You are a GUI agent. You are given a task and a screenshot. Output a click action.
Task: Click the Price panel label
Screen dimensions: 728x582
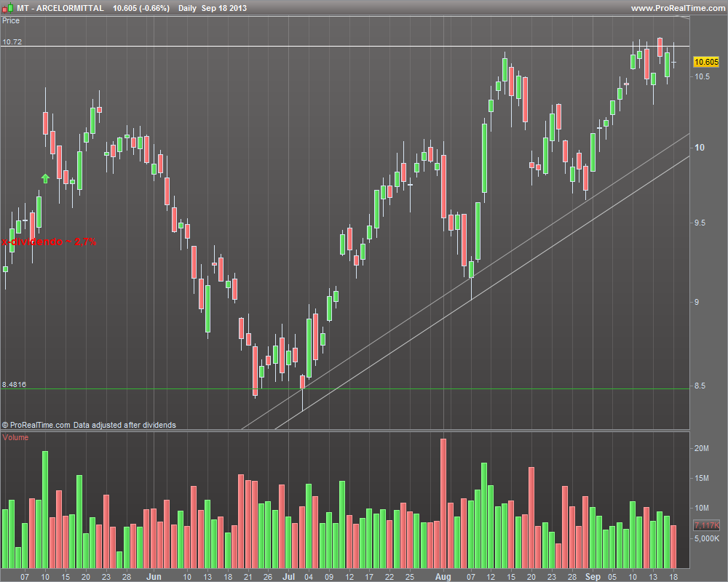click(x=11, y=20)
